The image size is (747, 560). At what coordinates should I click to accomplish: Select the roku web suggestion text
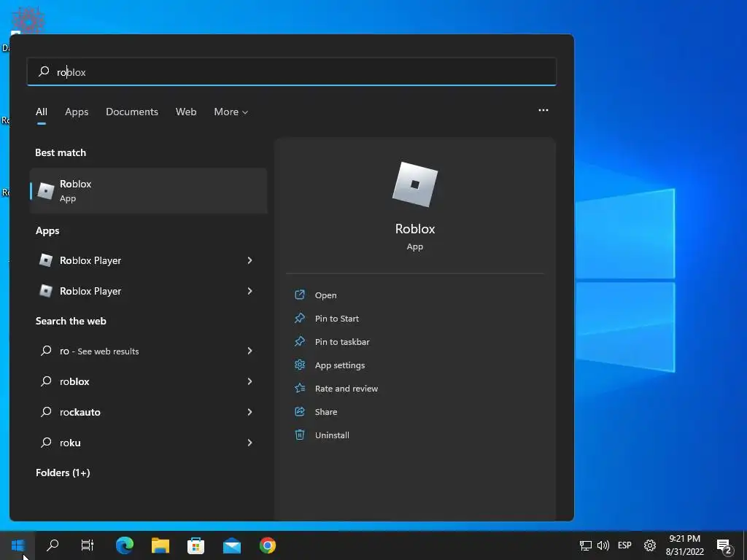(70, 443)
